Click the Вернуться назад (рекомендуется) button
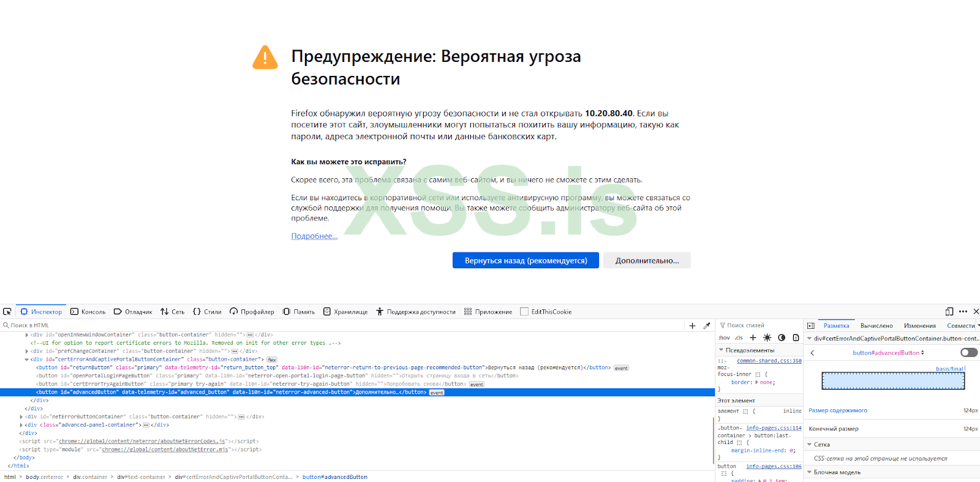 pyautogui.click(x=526, y=260)
